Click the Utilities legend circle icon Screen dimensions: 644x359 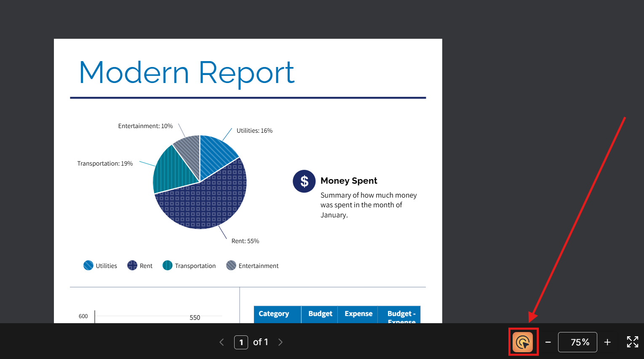tap(88, 265)
